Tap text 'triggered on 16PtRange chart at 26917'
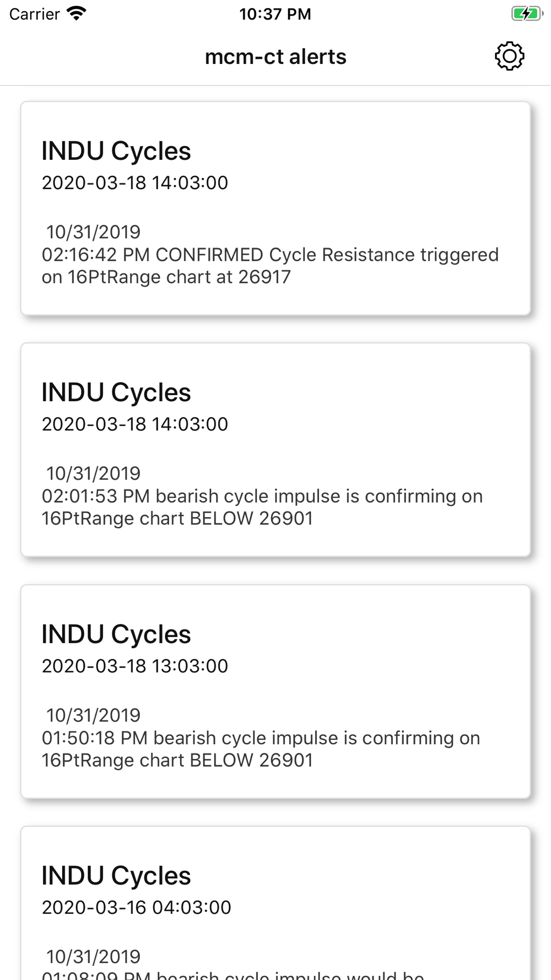Viewport: 551px width, 980px height. point(270,266)
